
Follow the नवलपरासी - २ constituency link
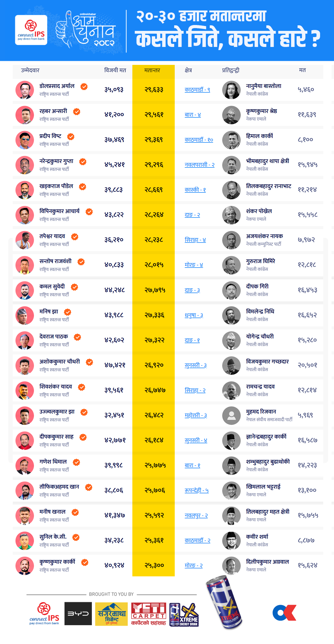tap(199, 165)
